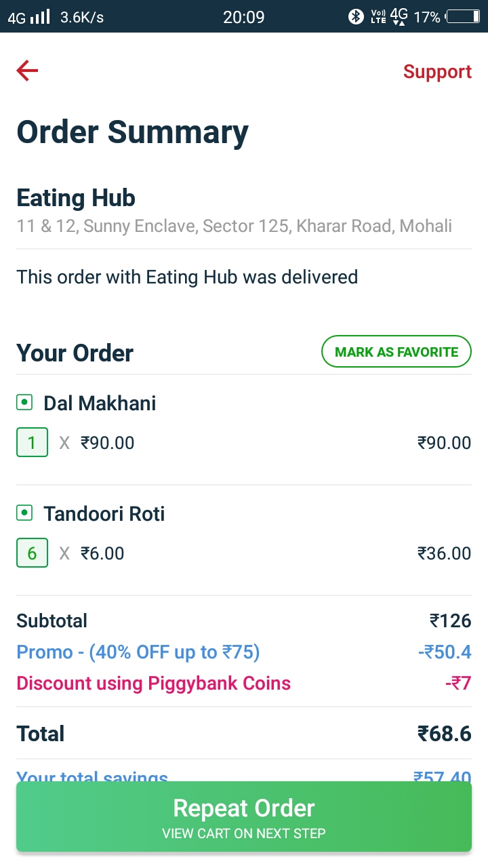Image resolution: width=488 pixels, height=868 pixels.
Task: Tap the Bluetooth status icon
Action: coord(356,17)
